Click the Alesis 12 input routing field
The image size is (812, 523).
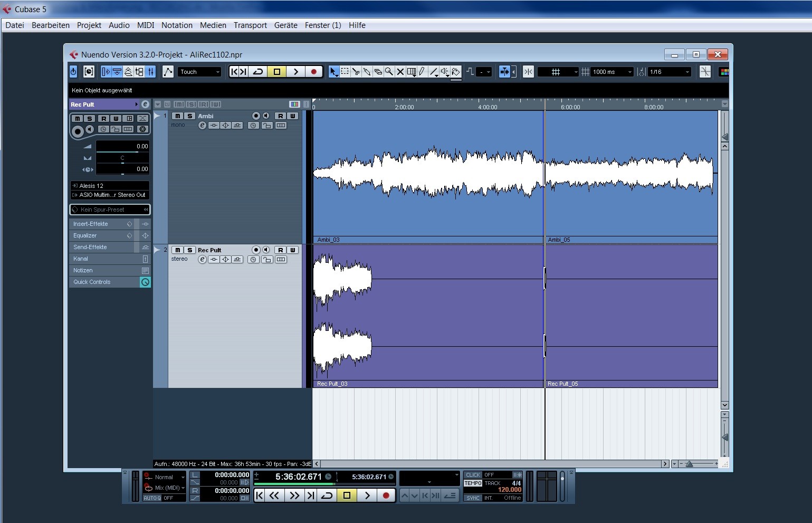pyautogui.click(x=110, y=186)
